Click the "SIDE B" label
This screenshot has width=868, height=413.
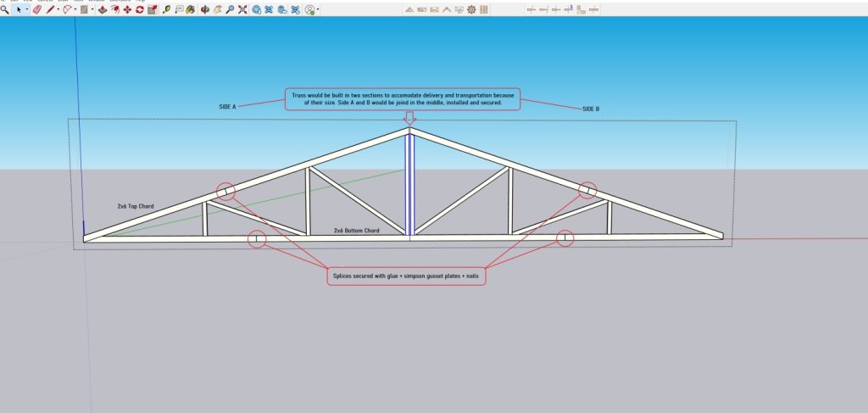click(x=591, y=109)
